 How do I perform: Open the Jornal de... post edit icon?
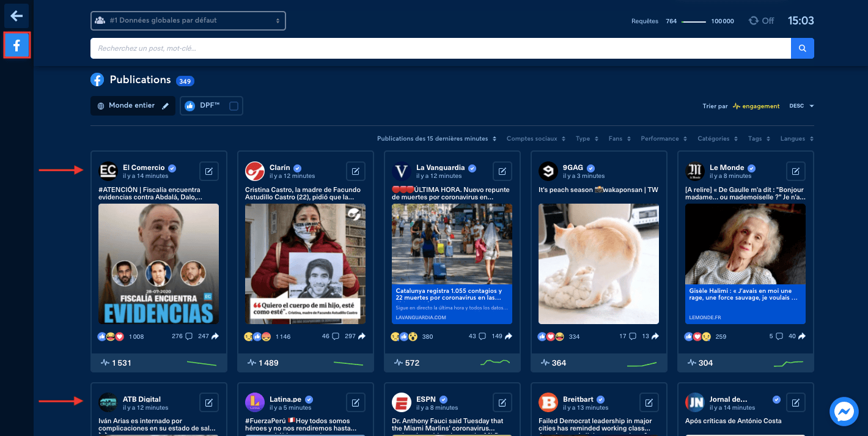point(796,402)
